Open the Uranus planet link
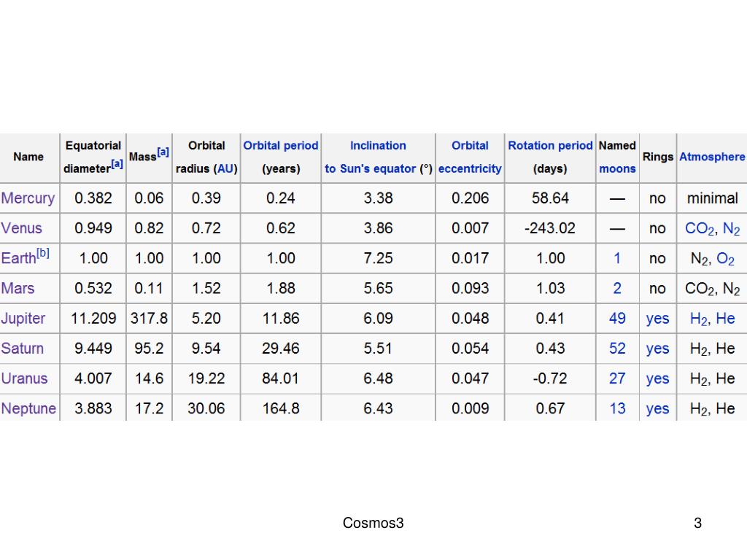 [24, 378]
